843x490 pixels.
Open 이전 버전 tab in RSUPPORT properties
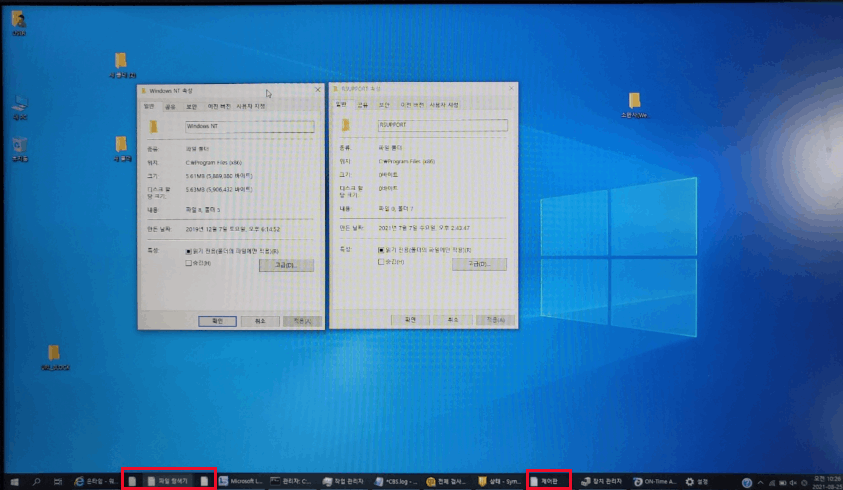pos(412,105)
